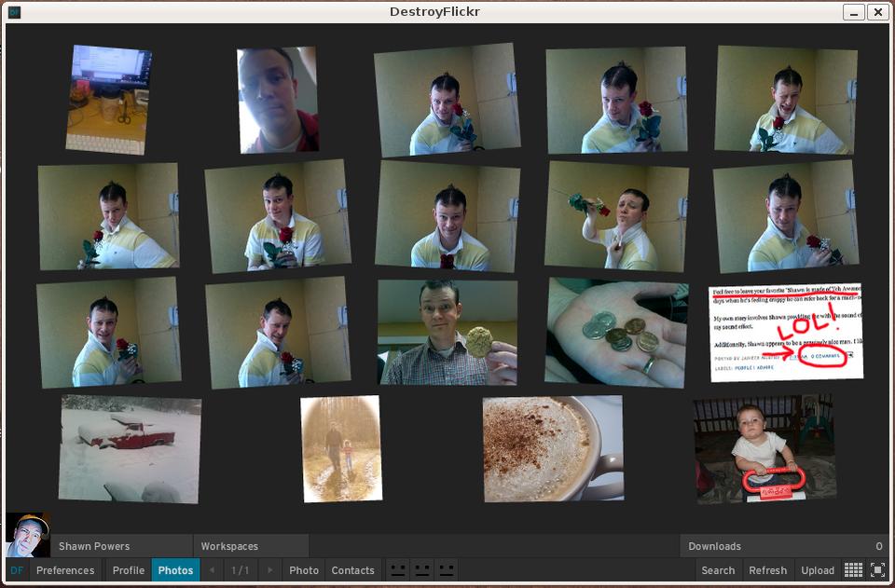Image resolution: width=895 pixels, height=588 pixels.
Task: Open the Preferences tab
Action: [x=65, y=570]
